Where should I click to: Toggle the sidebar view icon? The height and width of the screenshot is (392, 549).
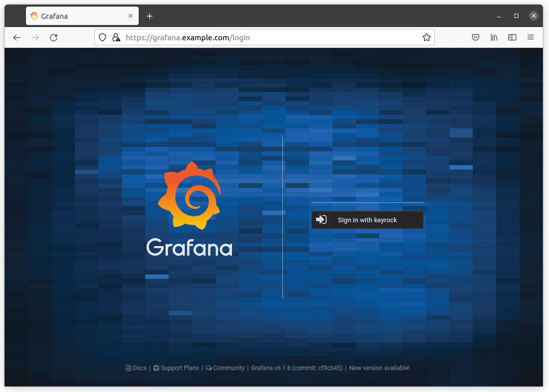click(x=512, y=37)
